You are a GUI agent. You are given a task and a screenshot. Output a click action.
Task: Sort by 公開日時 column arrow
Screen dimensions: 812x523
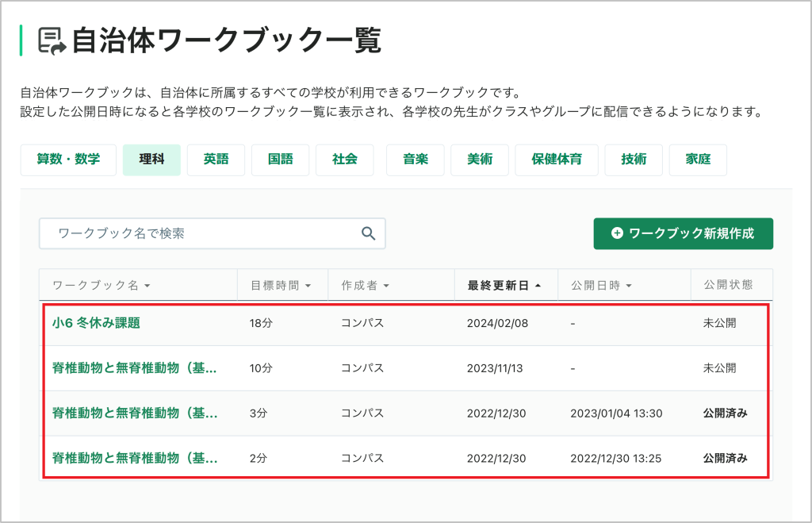pyautogui.click(x=629, y=286)
